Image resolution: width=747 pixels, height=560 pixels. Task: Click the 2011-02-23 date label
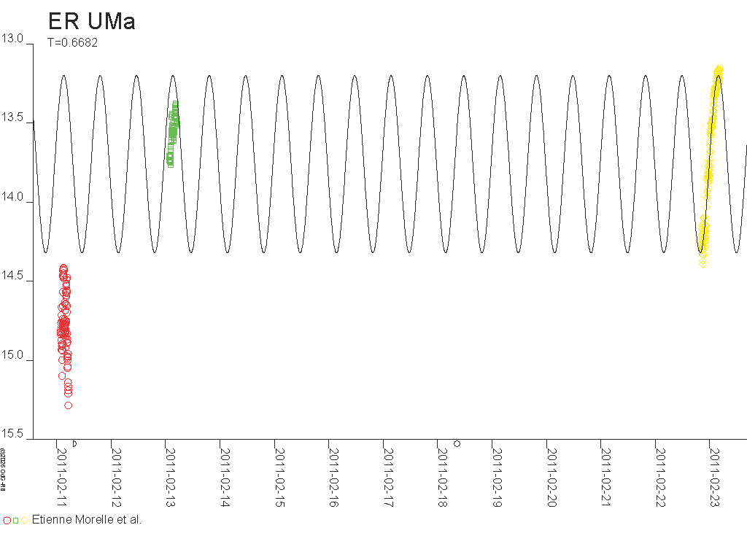tap(715, 477)
